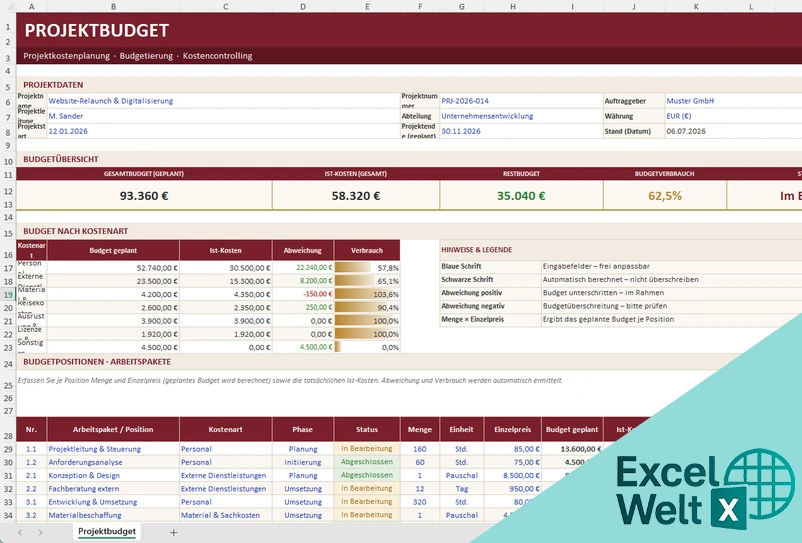Click the Konzeption & Design work package
The image size is (802, 543).
click(x=113, y=476)
